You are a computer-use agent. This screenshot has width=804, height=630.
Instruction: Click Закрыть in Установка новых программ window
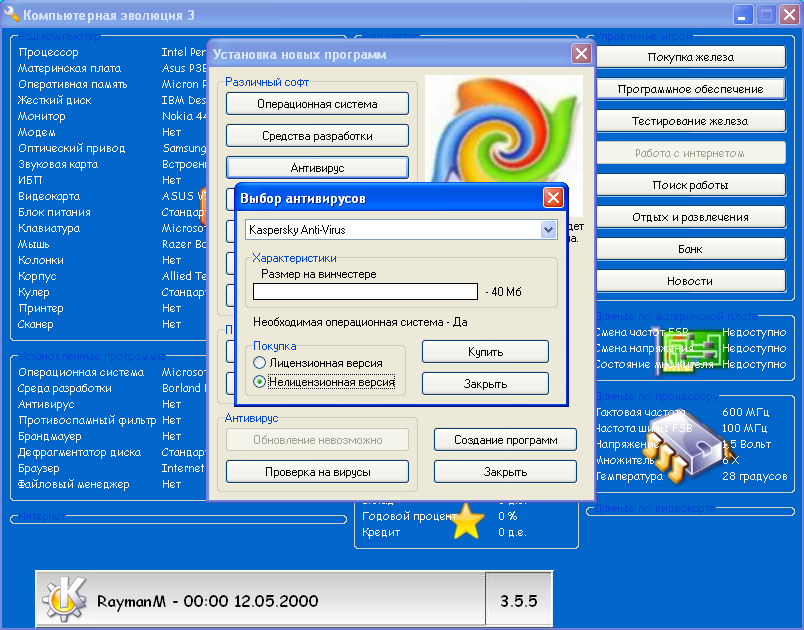coord(505,472)
